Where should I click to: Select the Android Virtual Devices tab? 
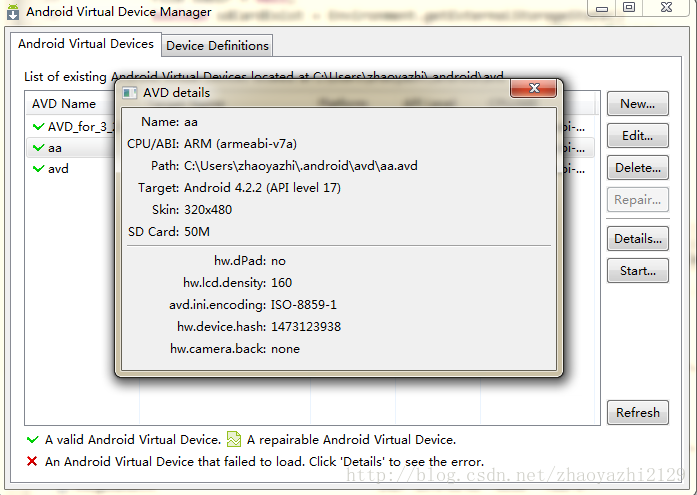(85, 44)
